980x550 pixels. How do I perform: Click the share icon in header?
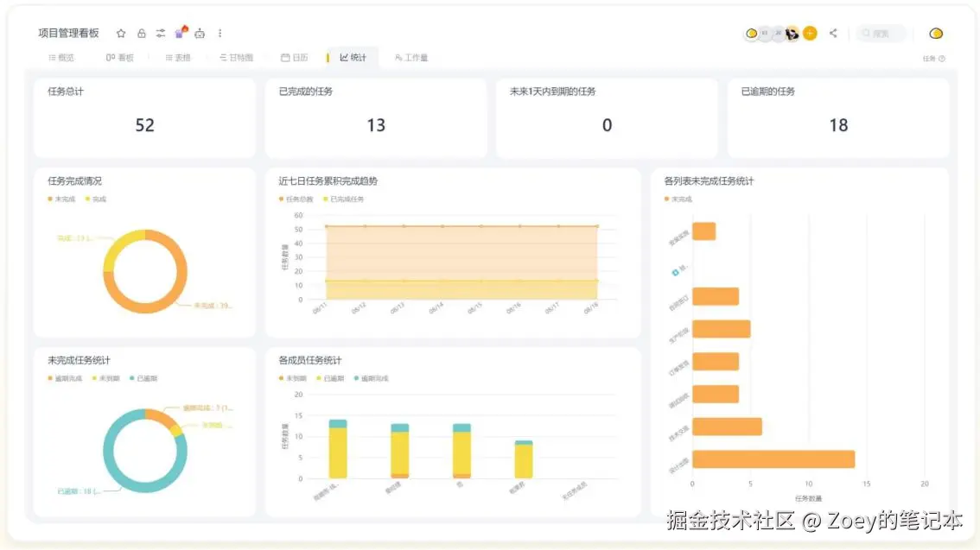pos(833,33)
